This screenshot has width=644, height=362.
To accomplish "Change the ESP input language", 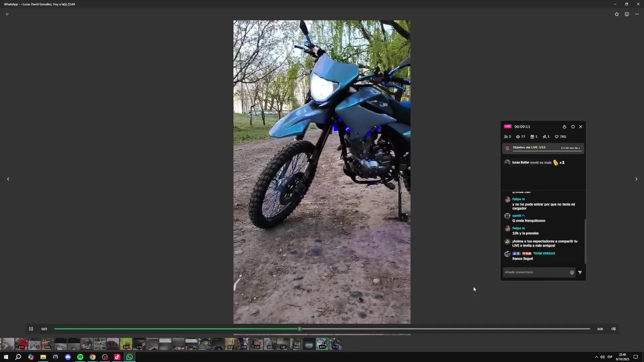I will click(610, 357).
